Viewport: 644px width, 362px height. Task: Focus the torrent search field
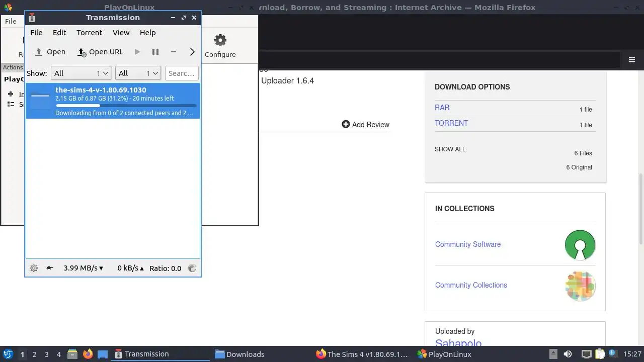(x=182, y=73)
